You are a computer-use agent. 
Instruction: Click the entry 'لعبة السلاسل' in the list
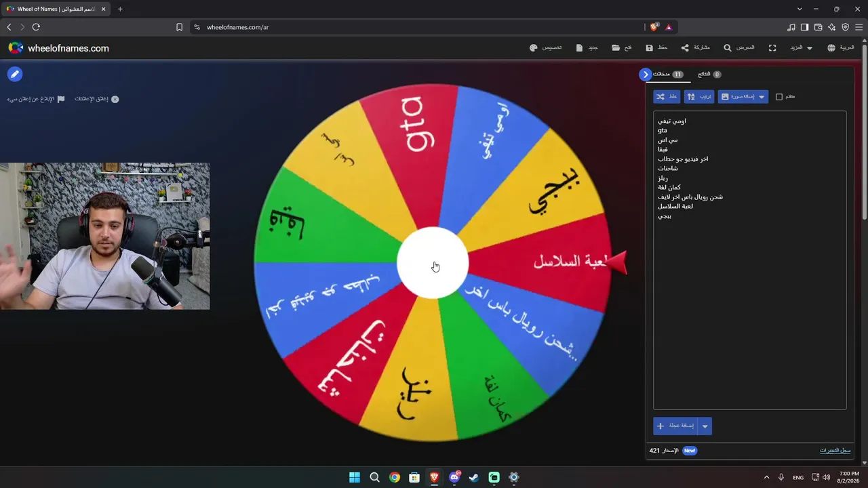[675, 207]
